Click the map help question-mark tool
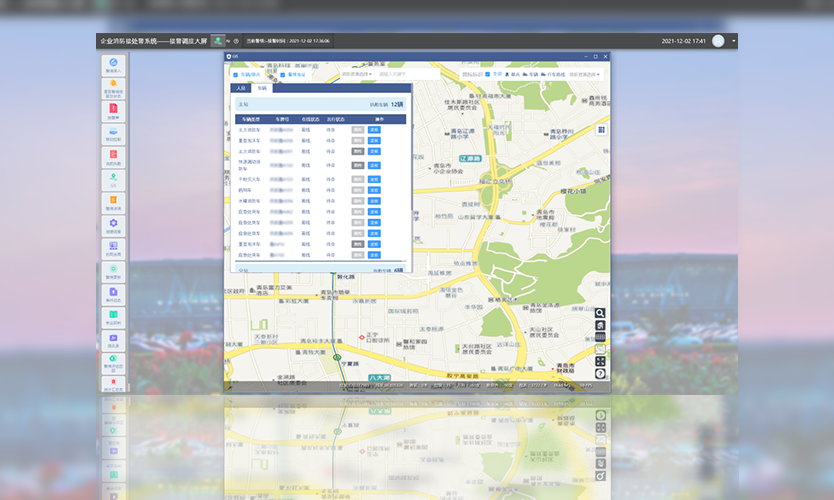The height and width of the screenshot is (500, 834). pyautogui.click(x=600, y=373)
